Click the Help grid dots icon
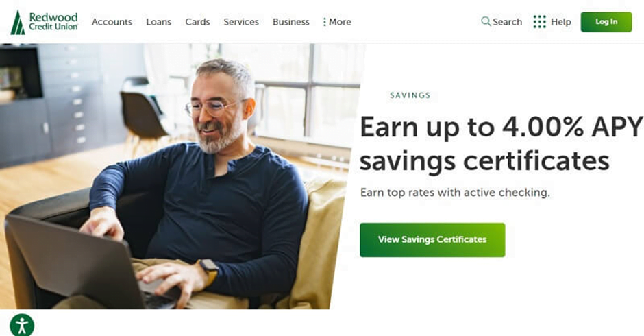The width and height of the screenshot is (644, 336). pyautogui.click(x=540, y=22)
